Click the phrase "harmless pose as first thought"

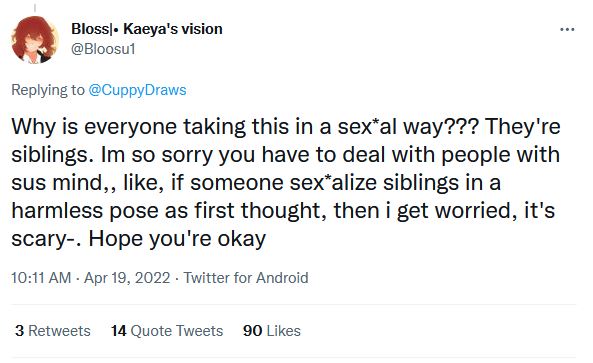point(169,211)
